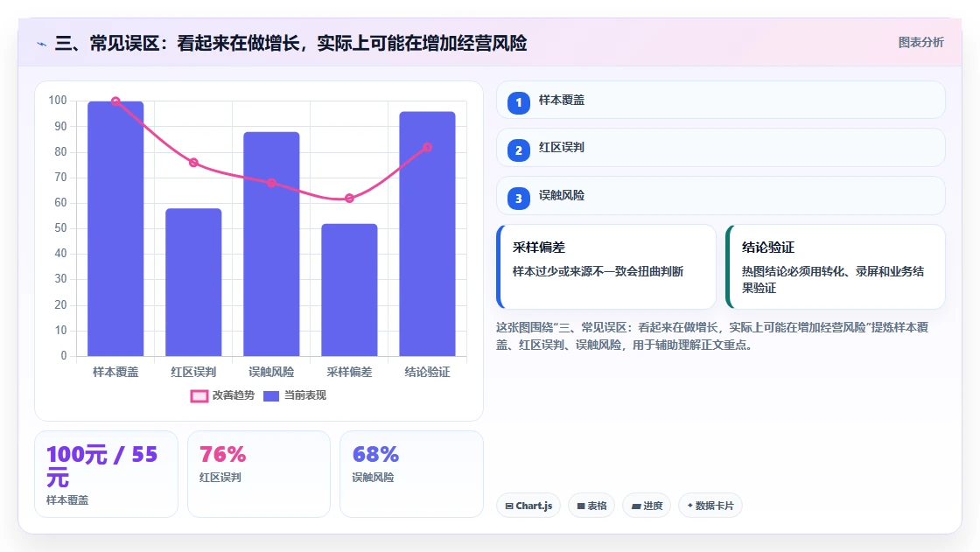Click the 68% stat value
The height and width of the screenshot is (552, 980).
375,455
